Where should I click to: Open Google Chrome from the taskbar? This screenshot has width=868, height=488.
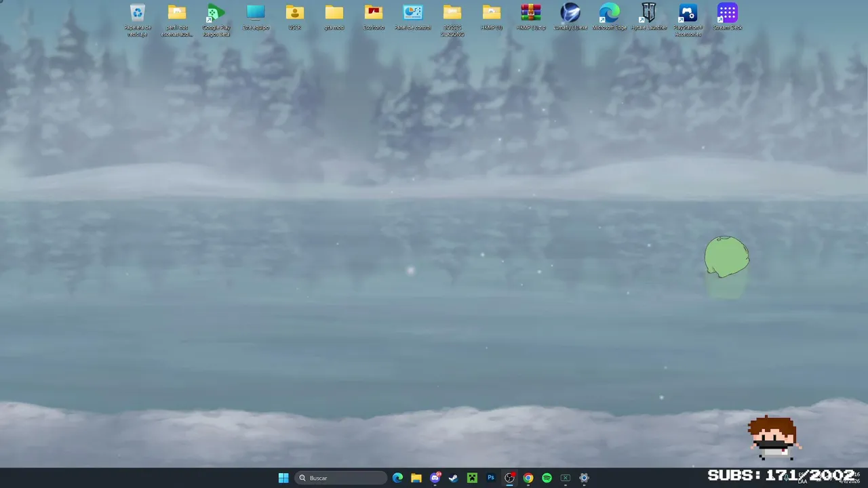click(528, 478)
